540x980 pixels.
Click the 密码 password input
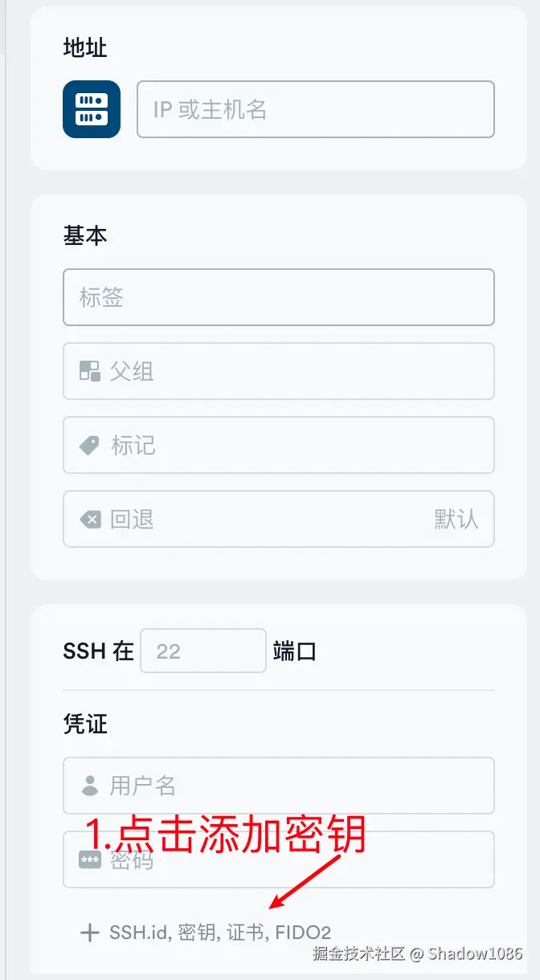coord(278,860)
